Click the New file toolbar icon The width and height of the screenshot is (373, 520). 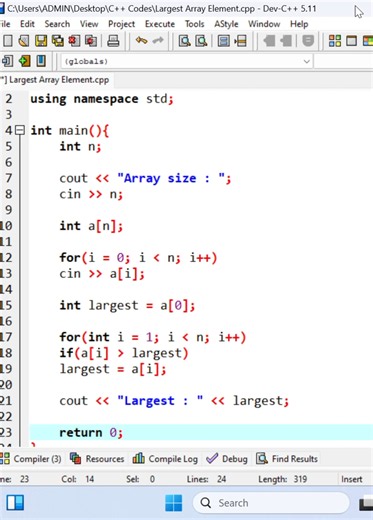8,41
